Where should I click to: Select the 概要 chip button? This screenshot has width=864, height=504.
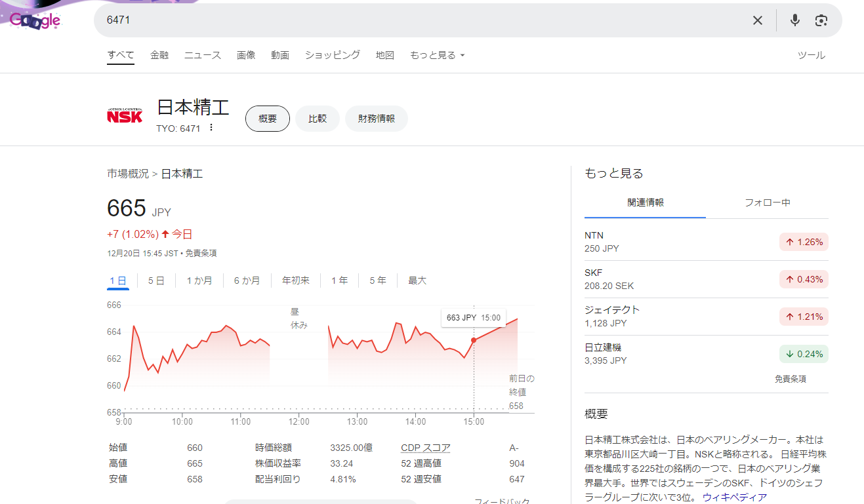pos(268,119)
